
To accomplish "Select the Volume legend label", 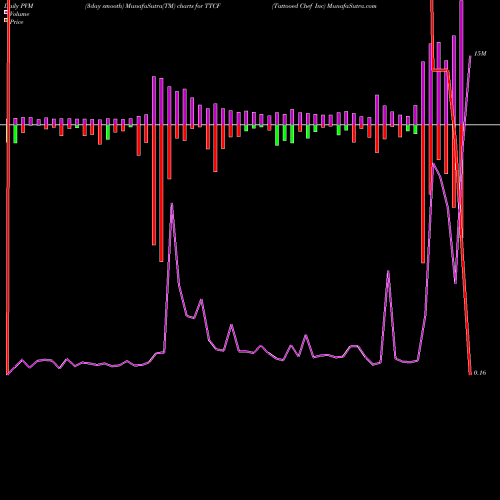I will [19, 14].
